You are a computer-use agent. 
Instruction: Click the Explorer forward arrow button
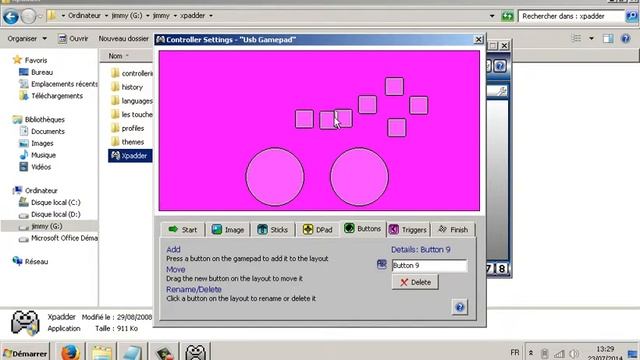pos(29,16)
